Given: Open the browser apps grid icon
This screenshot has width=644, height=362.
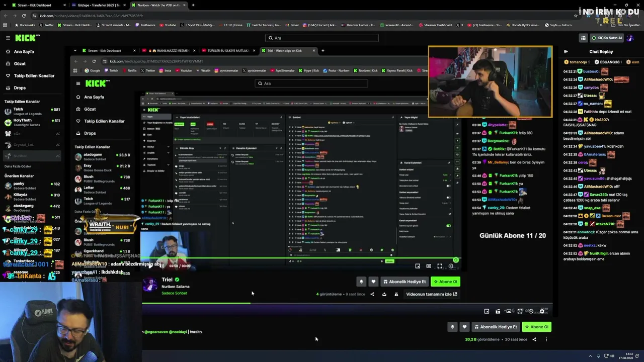Looking at the screenshot, I should 5,25.
